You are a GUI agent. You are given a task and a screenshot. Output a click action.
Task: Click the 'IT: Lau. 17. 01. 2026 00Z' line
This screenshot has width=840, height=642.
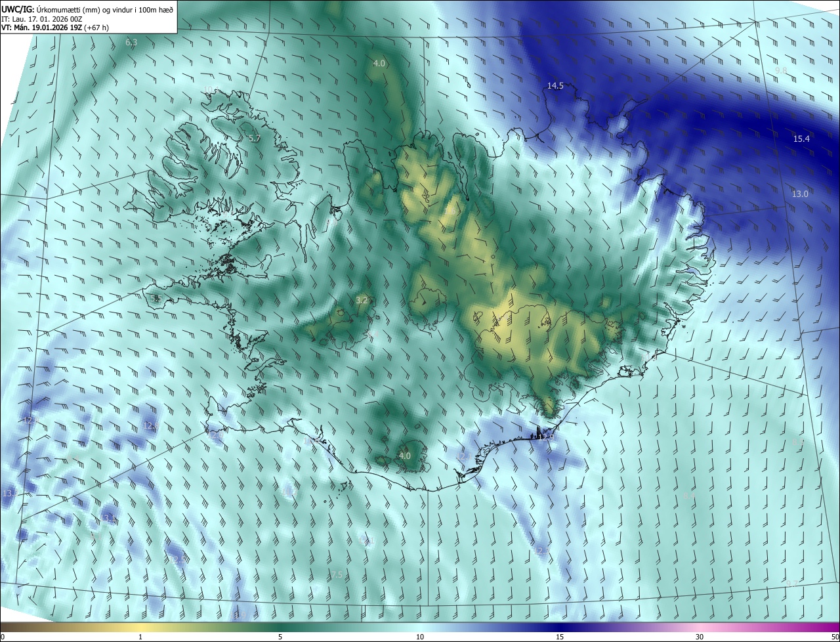pyautogui.click(x=42, y=18)
